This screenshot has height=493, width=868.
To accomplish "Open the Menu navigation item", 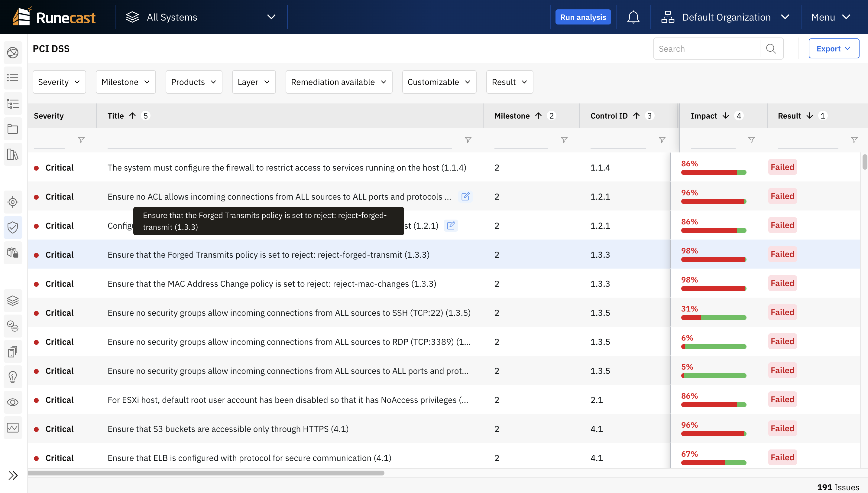I will 831,17.
